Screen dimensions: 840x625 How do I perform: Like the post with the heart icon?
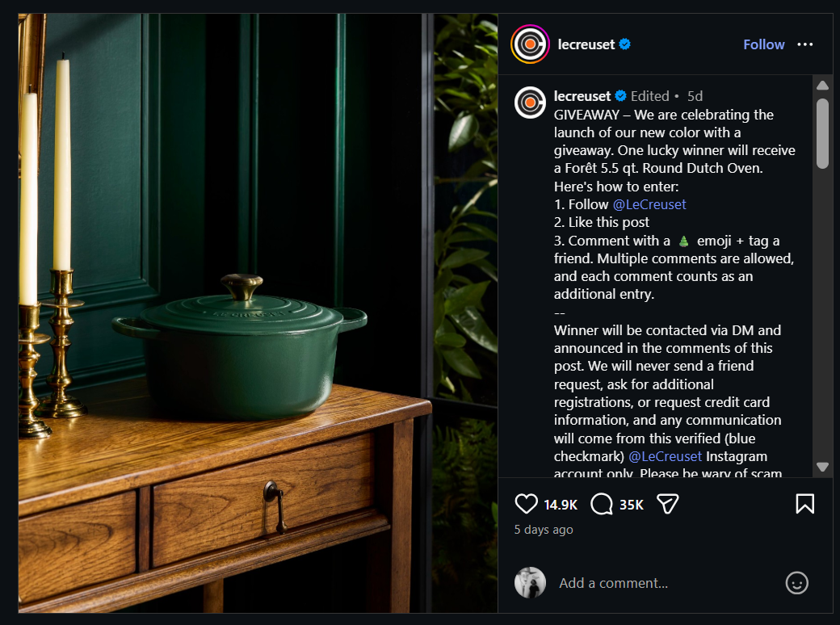[526, 503]
